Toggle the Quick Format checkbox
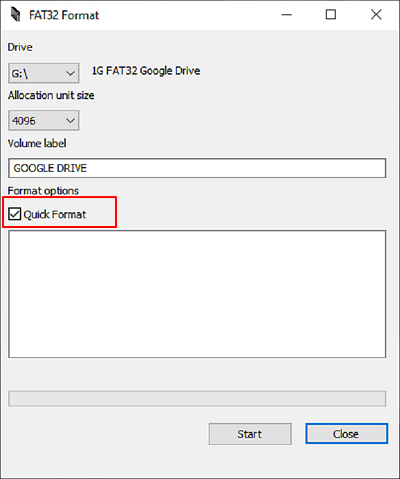The width and height of the screenshot is (400, 479). 15,214
